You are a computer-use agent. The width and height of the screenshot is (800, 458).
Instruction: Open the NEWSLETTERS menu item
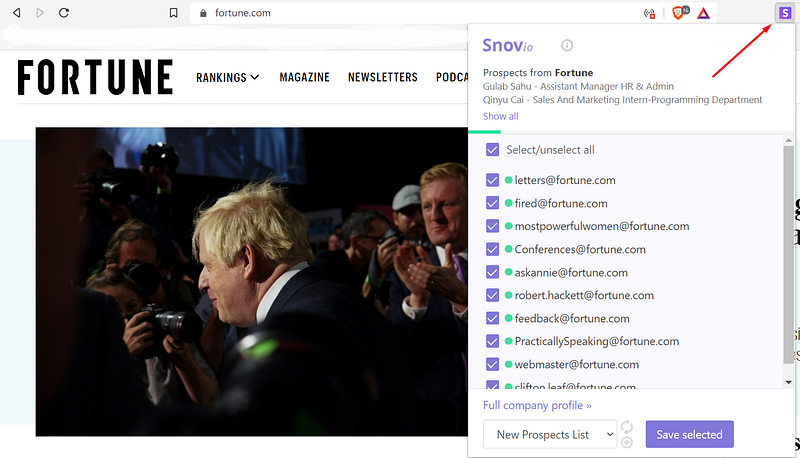point(383,78)
